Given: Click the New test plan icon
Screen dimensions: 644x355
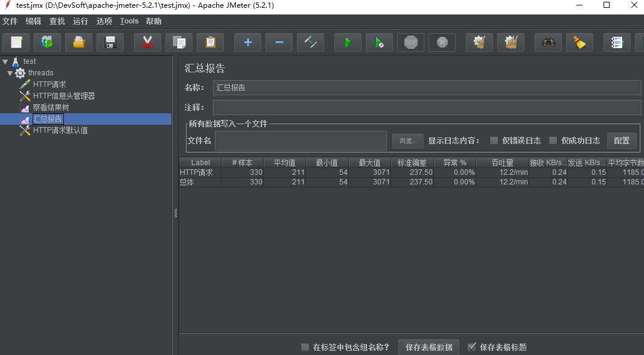Looking at the screenshot, I should [16, 42].
